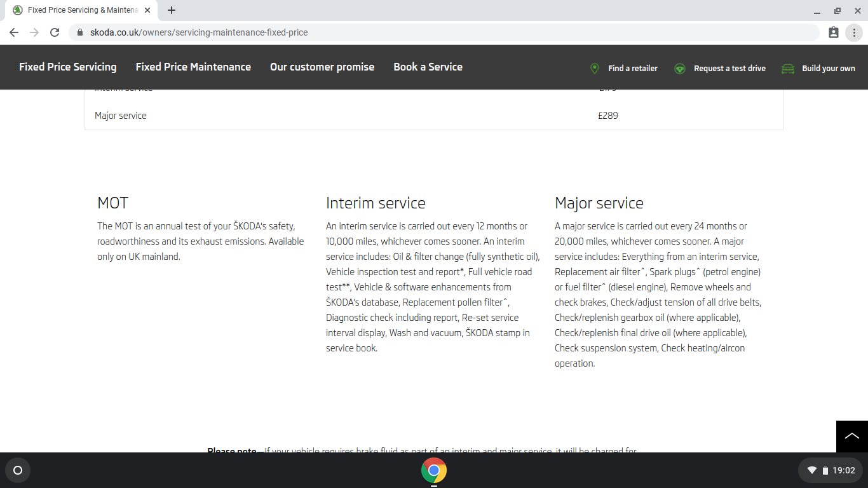This screenshot has width=868, height=488.
Task: Open the system tray showing 19:02
Action: coord(831,470)
